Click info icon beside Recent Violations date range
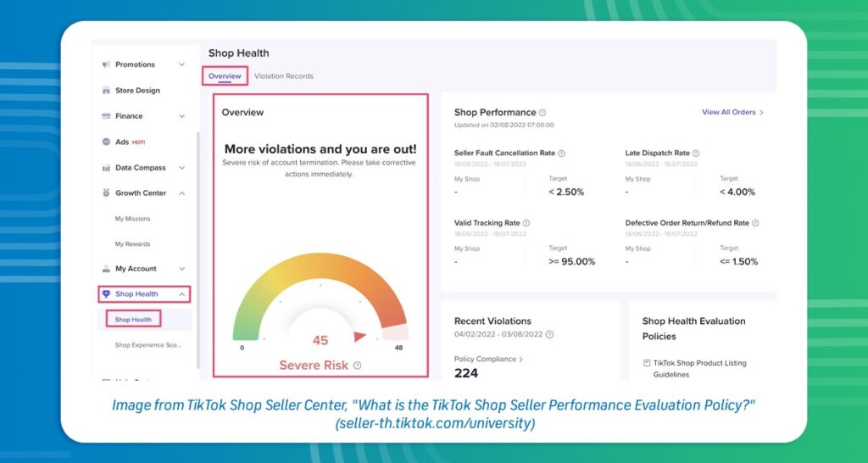Screen dimensions: 868x463 [549, 334]
